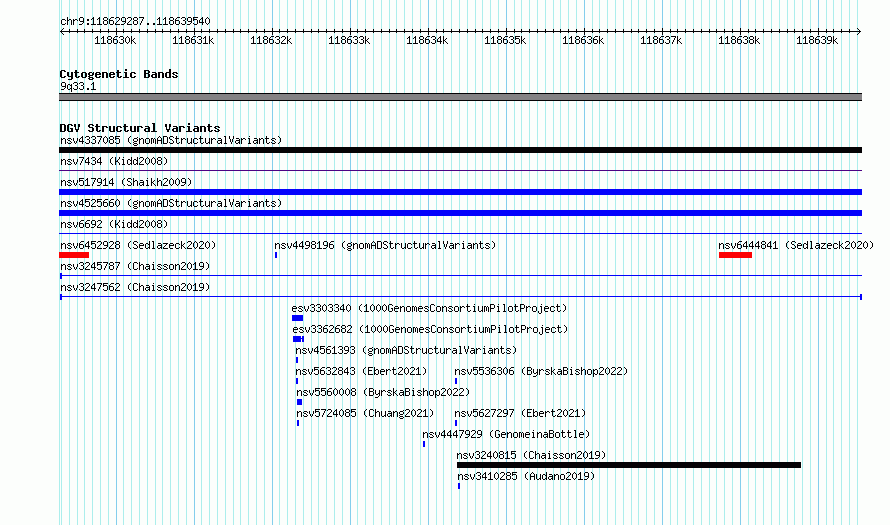
Task: Select the nsv4447929 (GenomeinaBottle) label
Action: pos(506,434)
